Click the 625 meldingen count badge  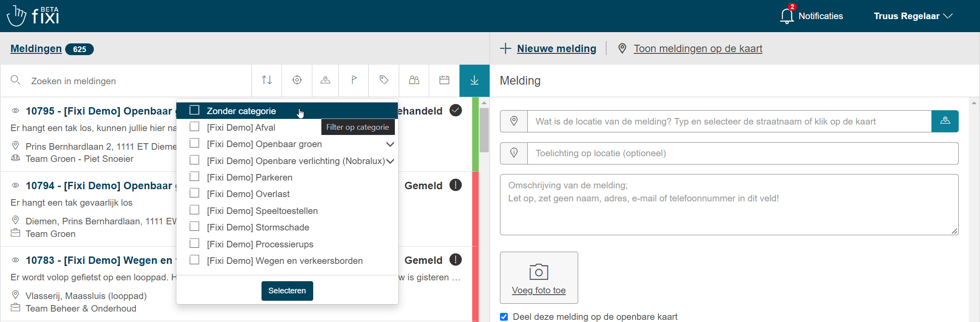(79, 49)
